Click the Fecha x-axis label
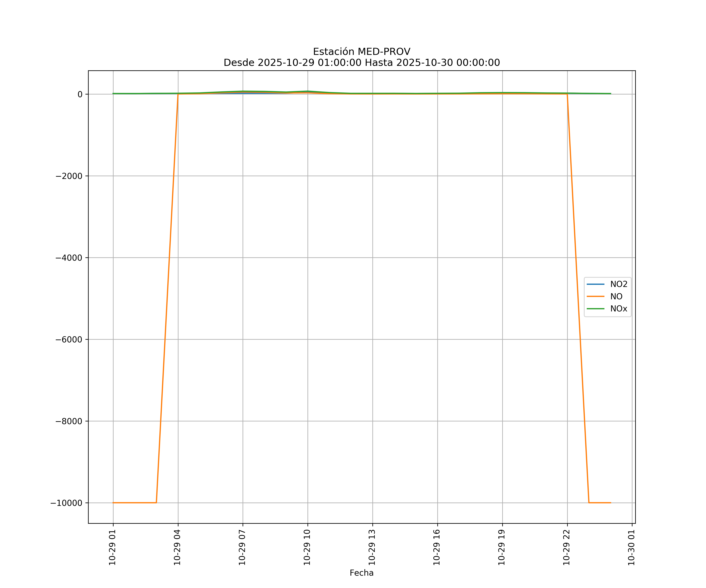This screenshot has width=706, height=588. click(361, 573)
